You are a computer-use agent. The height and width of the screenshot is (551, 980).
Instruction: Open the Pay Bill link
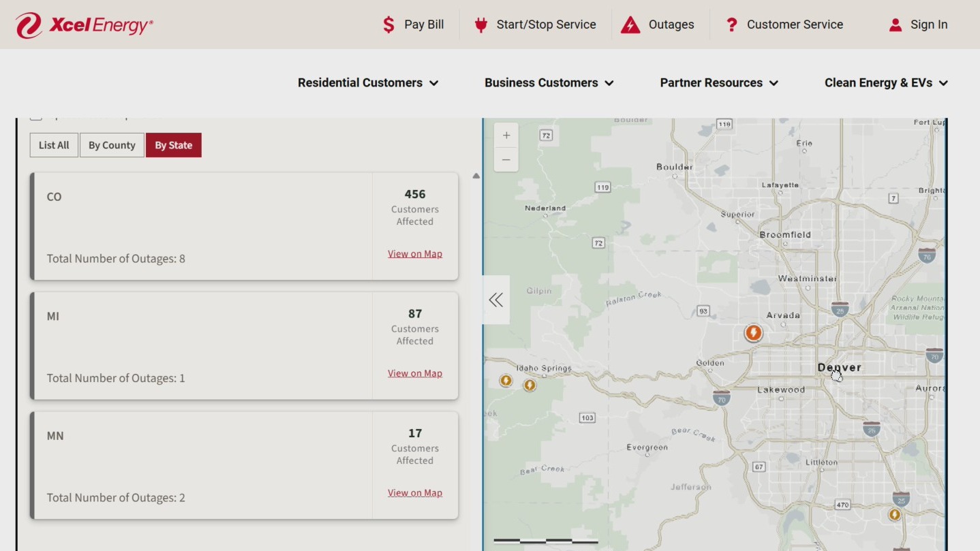tap(424, 25)
